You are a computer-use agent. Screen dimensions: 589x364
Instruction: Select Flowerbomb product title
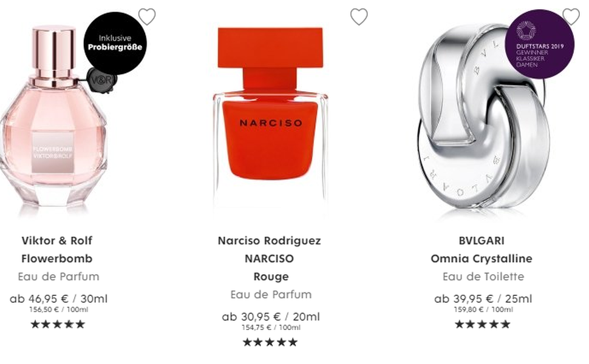(x=56, y=258)
